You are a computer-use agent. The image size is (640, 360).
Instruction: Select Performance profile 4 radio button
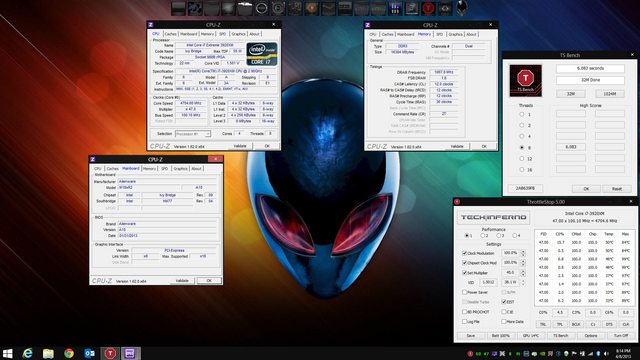[x=514, y=236]
